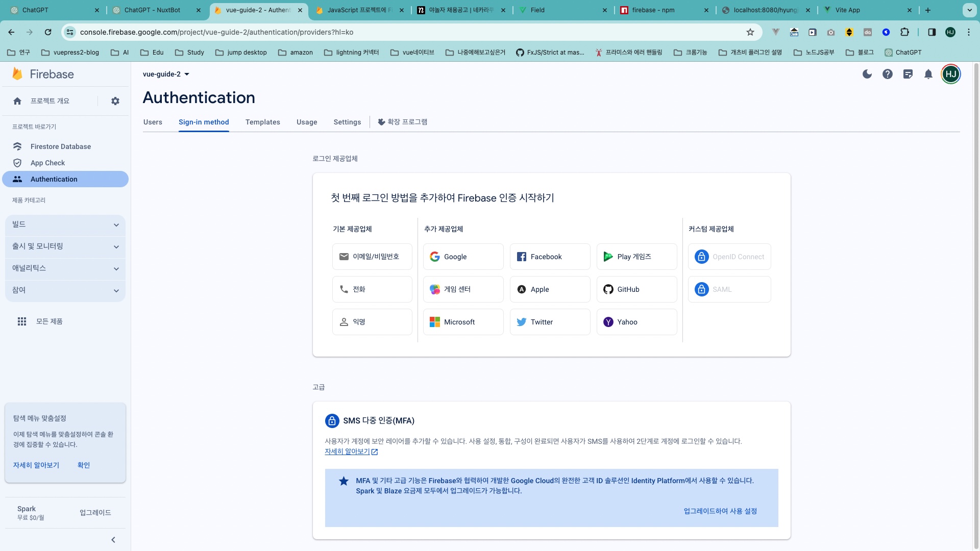This screenshot has height=551, width=980.
Task: Open project settings gear icon
Action: pos(115,101)
